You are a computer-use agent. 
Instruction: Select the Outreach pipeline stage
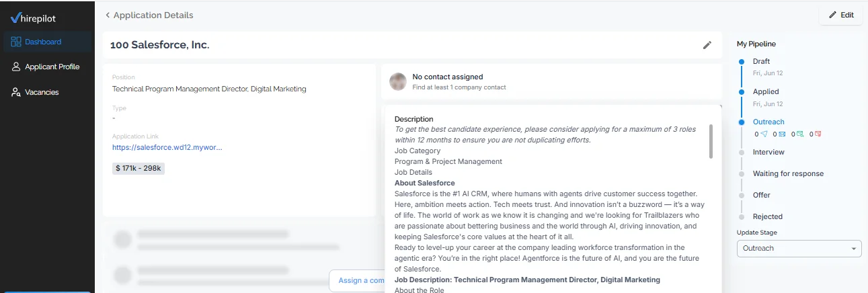768,122
